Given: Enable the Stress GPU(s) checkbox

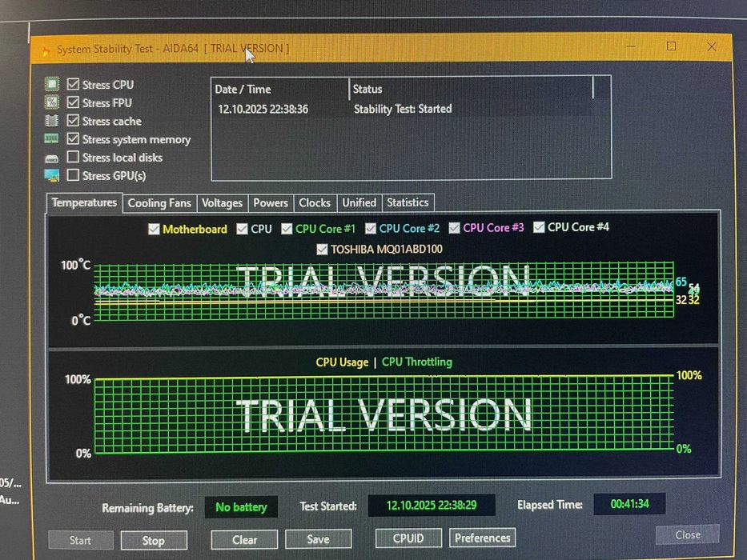Looking at the screenshot, I should pos(73,175).
